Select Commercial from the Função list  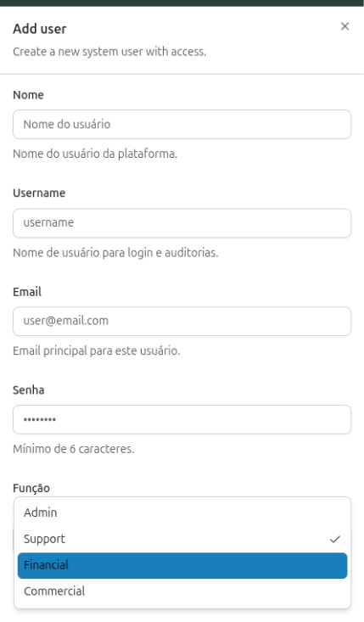point(182,591)
